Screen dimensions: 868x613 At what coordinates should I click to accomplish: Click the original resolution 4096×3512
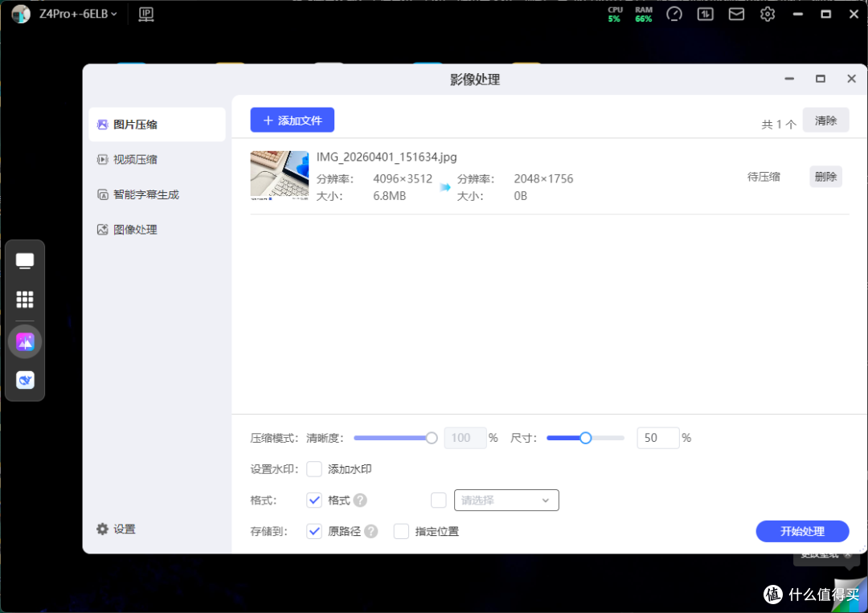403,178
